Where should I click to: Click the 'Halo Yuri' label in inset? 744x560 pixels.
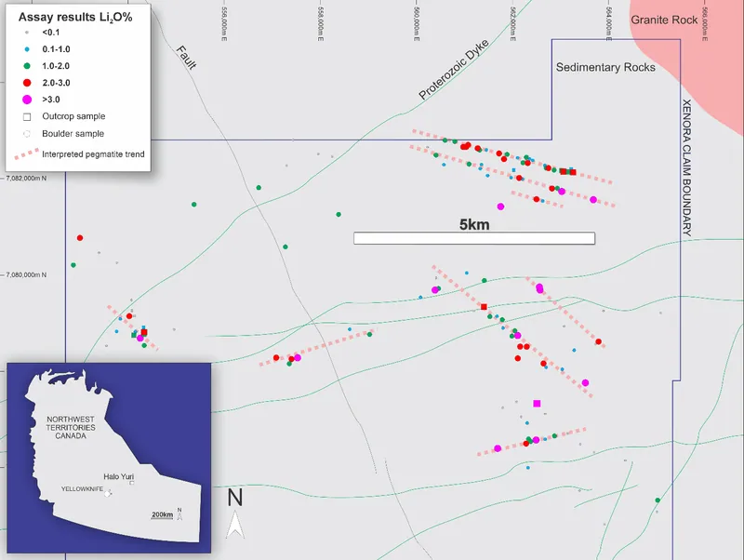point(119,476)
